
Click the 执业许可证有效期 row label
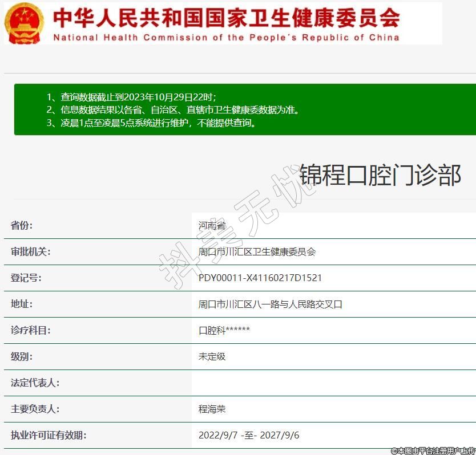(49, 435)
